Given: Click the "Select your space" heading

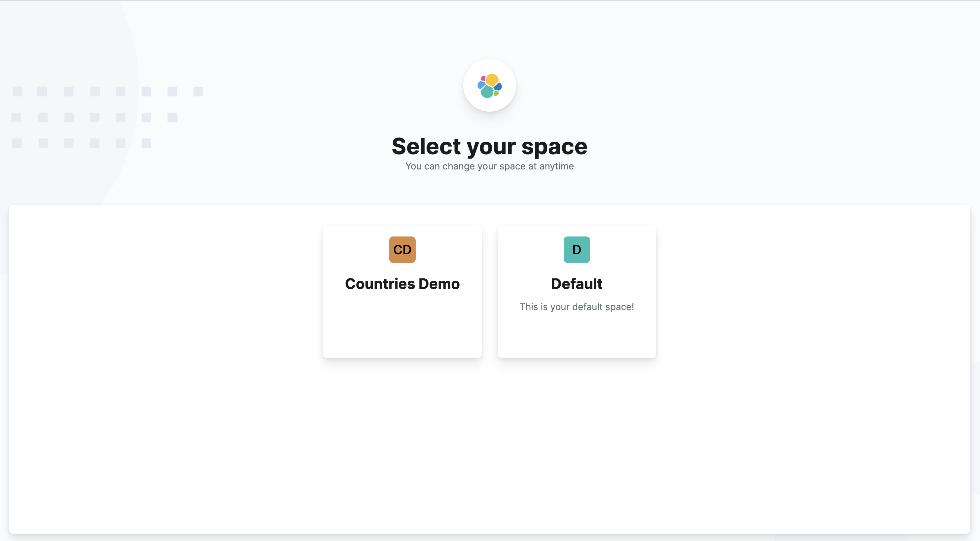Looking at the screenshot, I should [489, 146].
